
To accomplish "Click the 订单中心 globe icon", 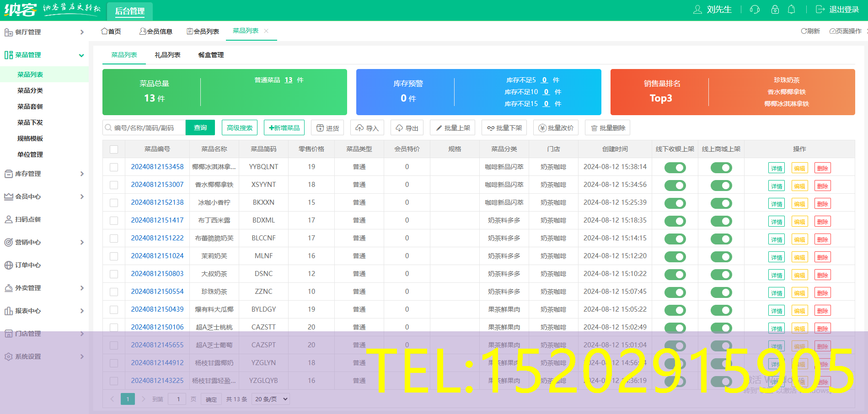I will [x=8, y=265].
